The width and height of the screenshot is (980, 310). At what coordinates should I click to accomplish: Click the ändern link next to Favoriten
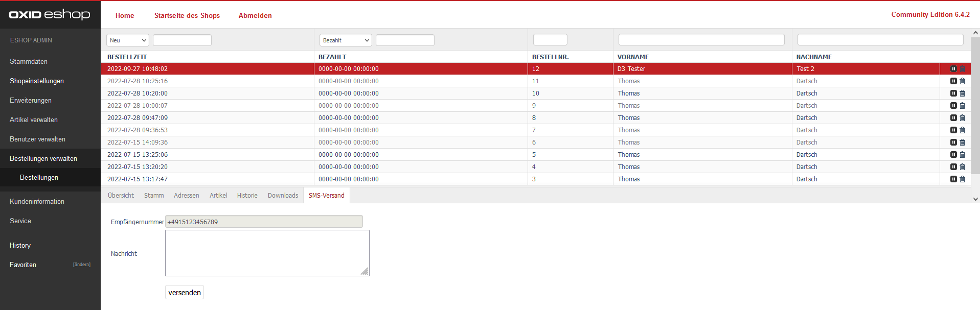[82, 265]
